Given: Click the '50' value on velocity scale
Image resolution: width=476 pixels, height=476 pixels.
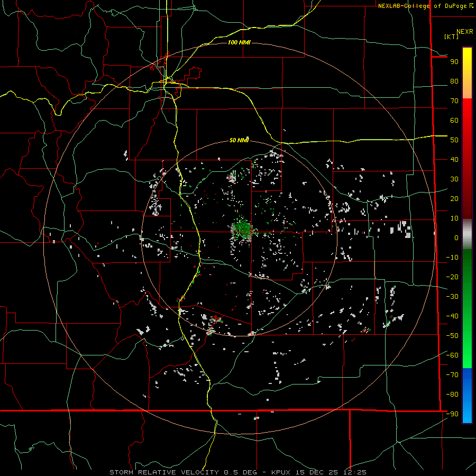Looking at the screenshot, I should tap(454, 140).
